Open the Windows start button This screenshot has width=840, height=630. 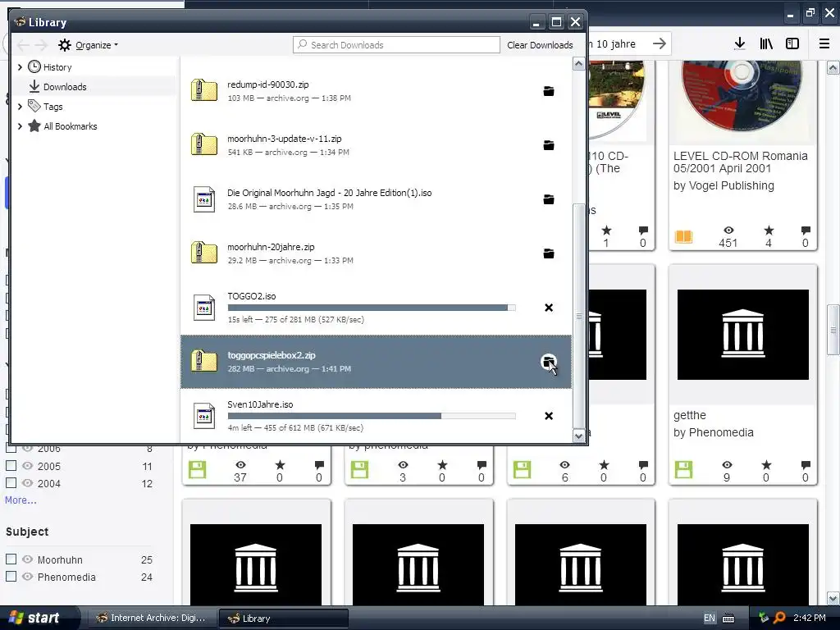(34, 618)
